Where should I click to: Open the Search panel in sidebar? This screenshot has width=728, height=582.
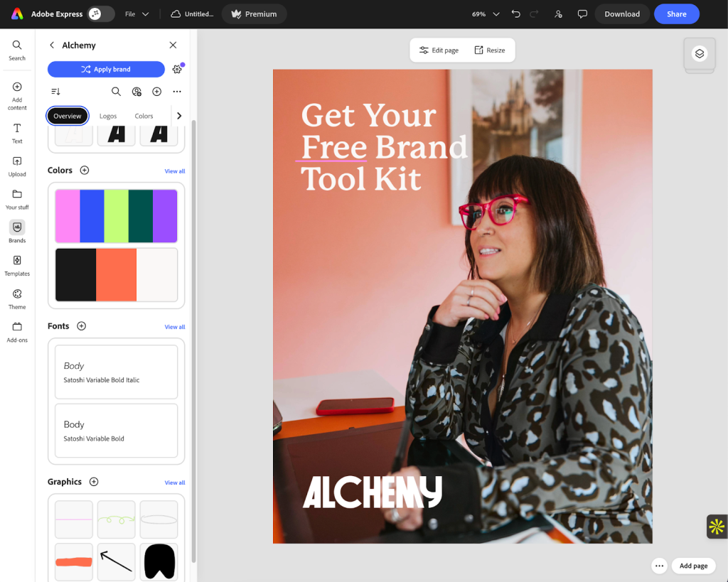(17, 50)
